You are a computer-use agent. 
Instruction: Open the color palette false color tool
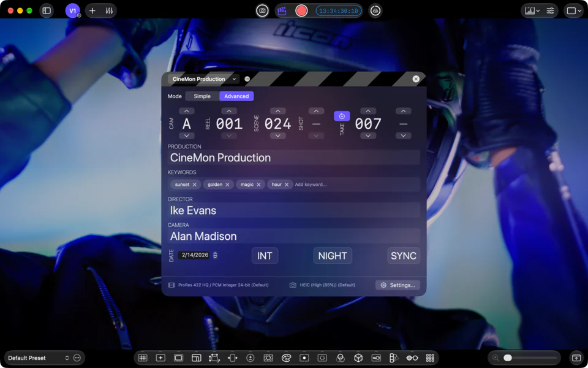pos(286,358)
